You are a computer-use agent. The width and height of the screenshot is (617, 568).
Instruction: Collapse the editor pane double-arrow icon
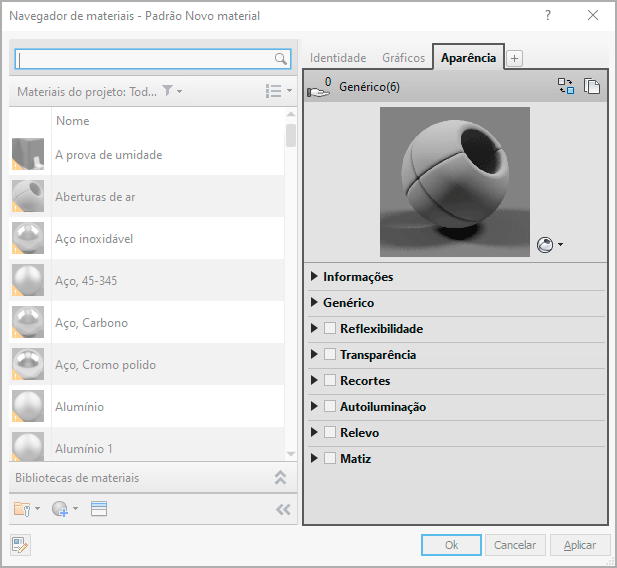click(283, 509)
